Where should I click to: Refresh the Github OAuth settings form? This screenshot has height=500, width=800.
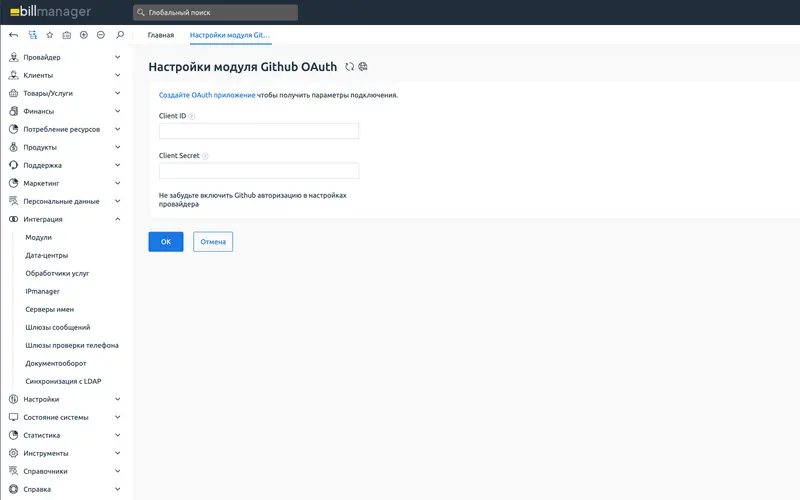[x=349, y=67]
